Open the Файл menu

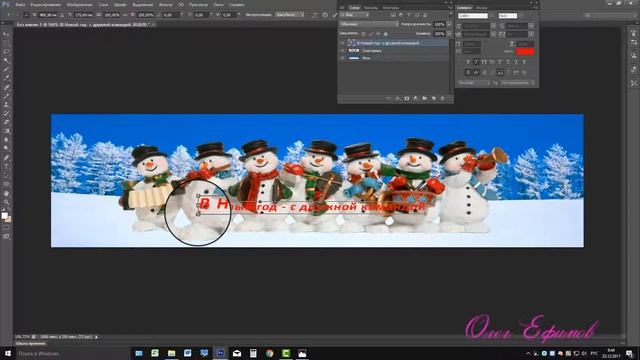pos(20,5)
